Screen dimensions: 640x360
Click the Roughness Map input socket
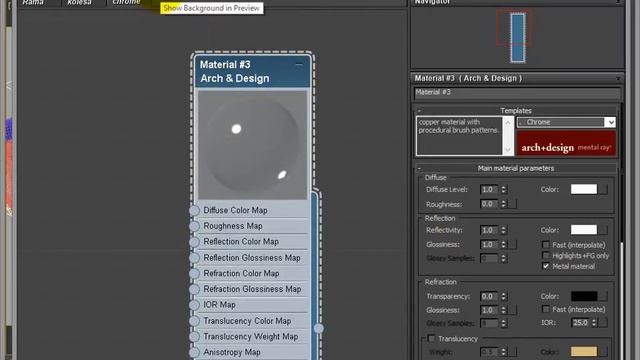195,226
